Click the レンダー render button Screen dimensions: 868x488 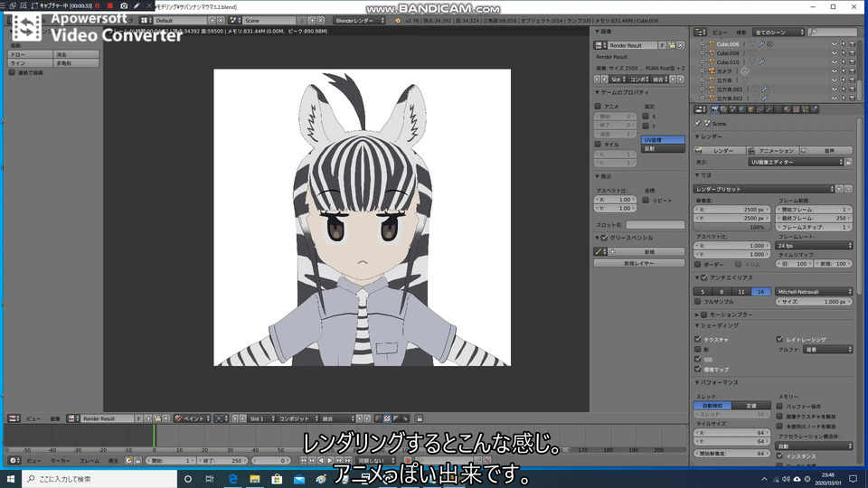pyautogui.click(x=719, y=151)
